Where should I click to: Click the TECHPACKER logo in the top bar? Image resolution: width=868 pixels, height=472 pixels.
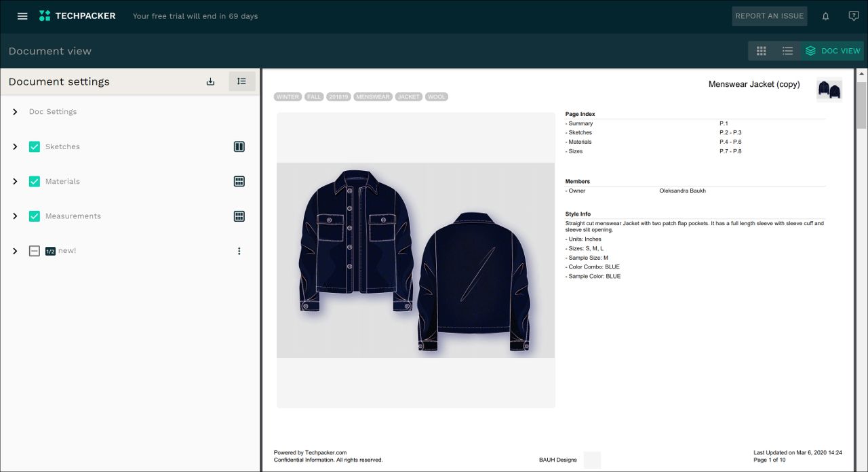click(77, 16)
